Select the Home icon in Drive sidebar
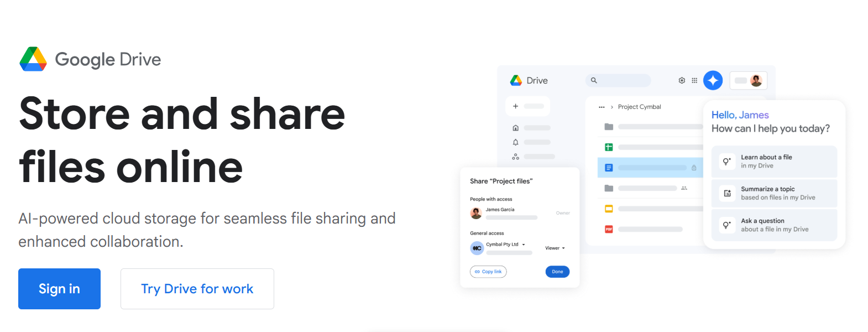 point(515,128)
